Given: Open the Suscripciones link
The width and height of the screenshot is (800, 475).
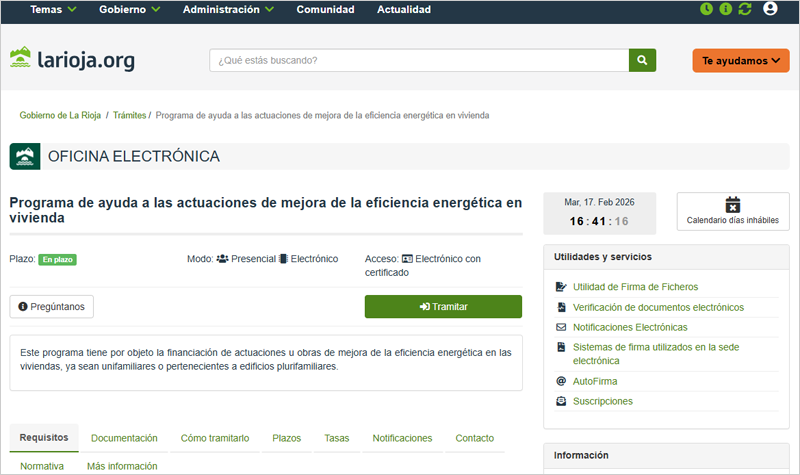Looking at the screenshot, I should coord(603,401).
